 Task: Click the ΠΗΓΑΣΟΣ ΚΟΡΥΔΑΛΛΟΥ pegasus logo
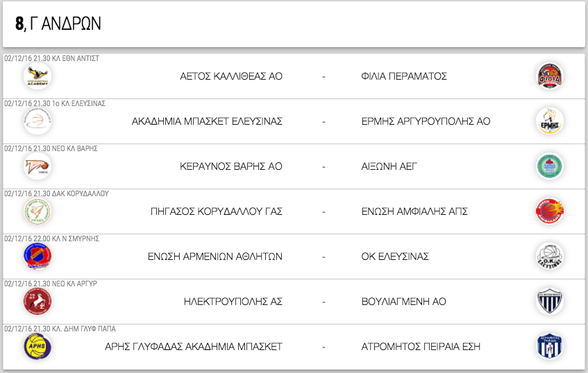pos(37,211)
